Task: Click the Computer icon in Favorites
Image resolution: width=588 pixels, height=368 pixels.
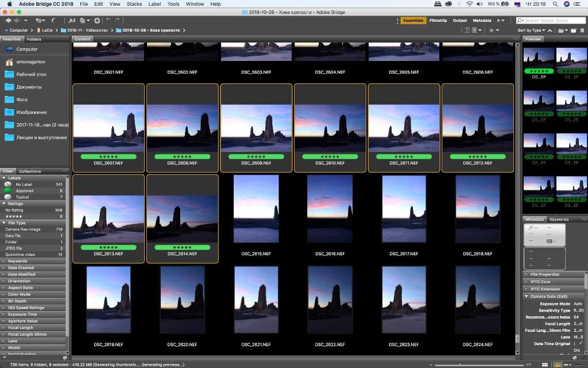Action: pos(9,49)
